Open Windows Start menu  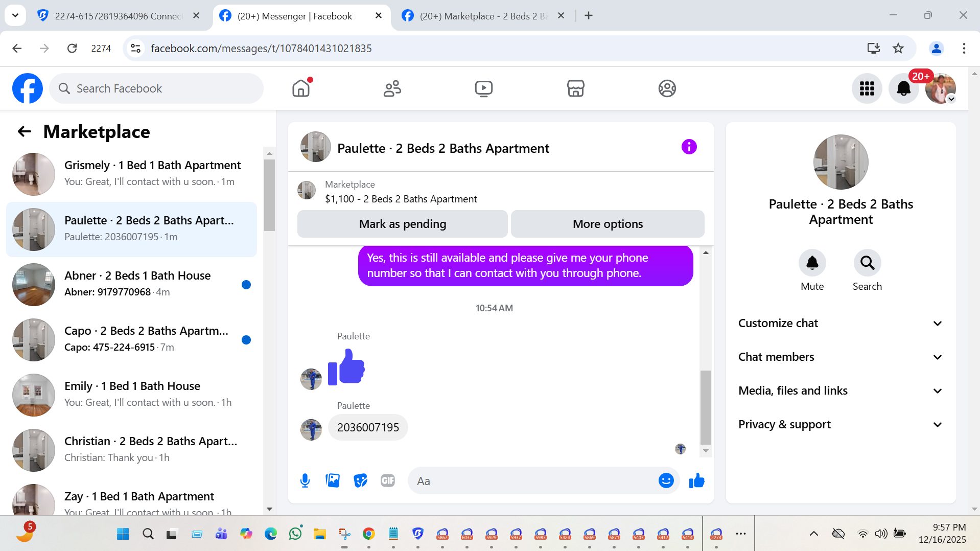click(123, 534)
